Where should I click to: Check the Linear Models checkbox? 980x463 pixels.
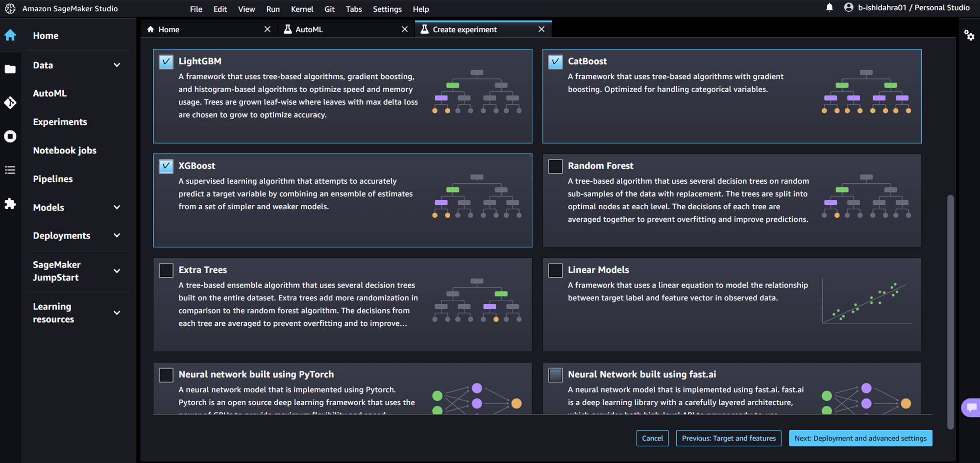[x=555, y=270]
